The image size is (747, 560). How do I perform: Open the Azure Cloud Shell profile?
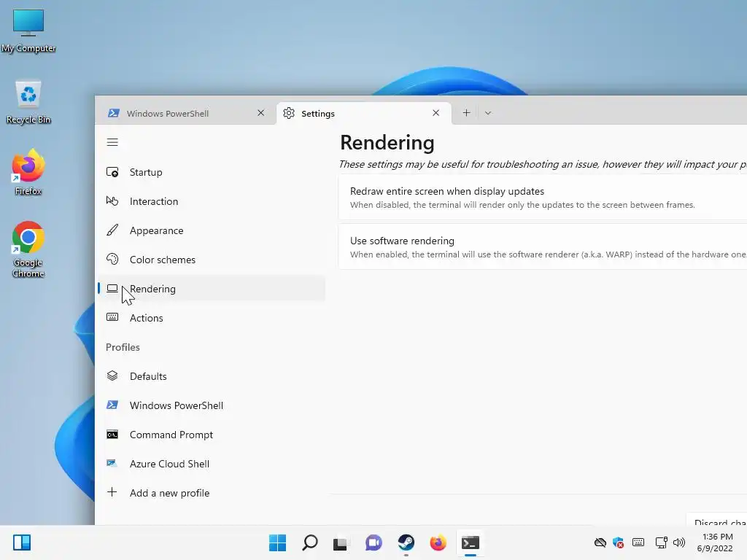212,464
